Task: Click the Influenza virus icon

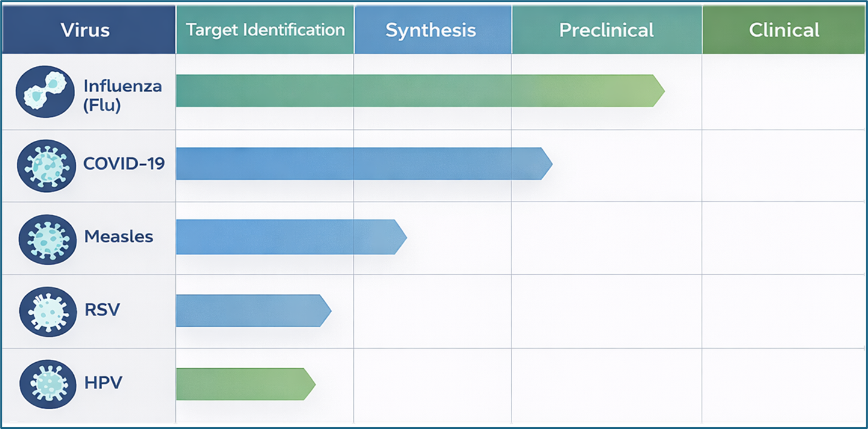Action: coord(45,91)
